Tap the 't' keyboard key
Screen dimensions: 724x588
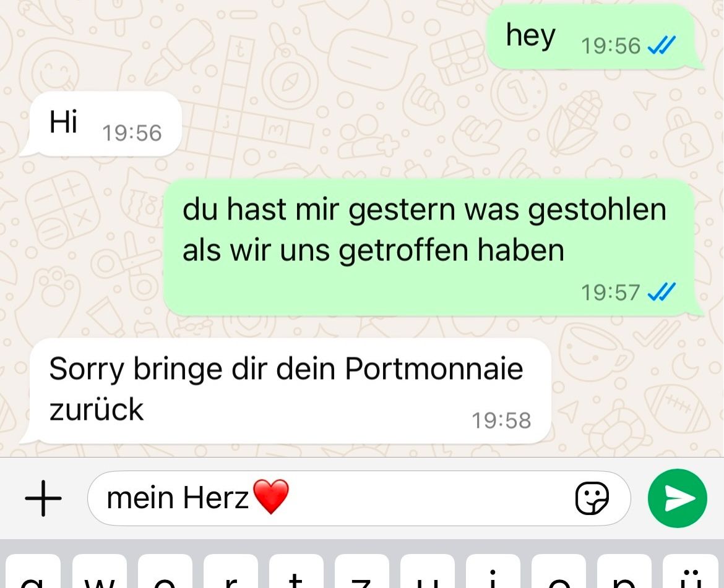(x=296, y=572)
